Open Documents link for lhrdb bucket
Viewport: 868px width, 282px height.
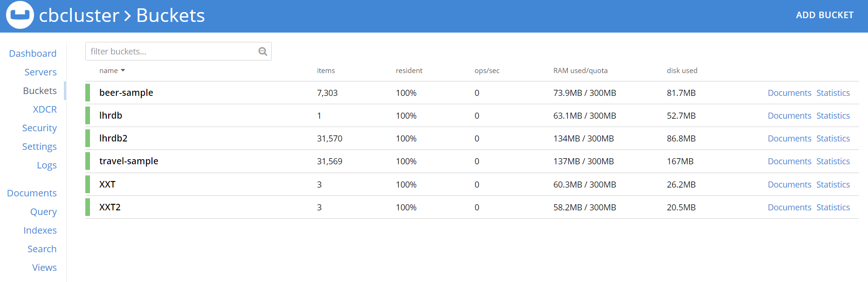coord(789,115)
